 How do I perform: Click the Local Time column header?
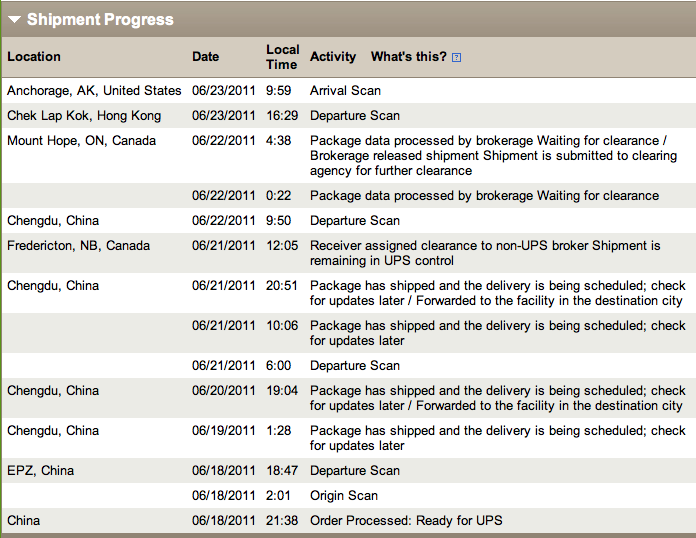(x=282, y=57)
